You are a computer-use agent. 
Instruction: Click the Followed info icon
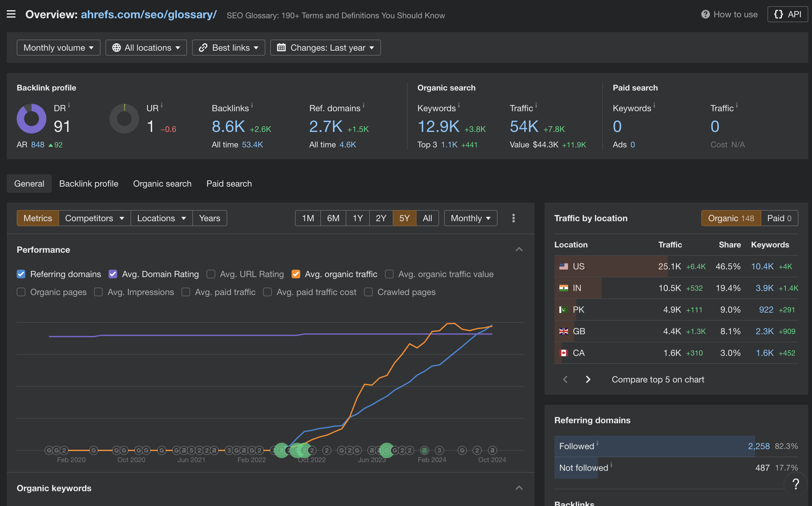pyautogui.click(x=597, y=443)
